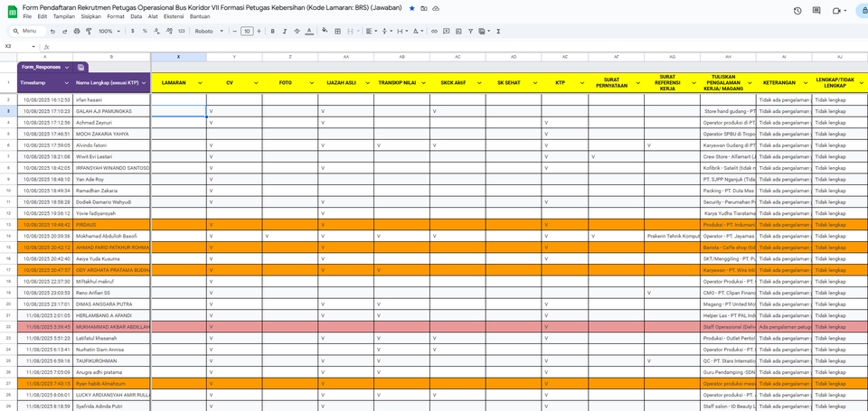
Task: Open KTP column filter dropdown
Action: tap(582, 83)
